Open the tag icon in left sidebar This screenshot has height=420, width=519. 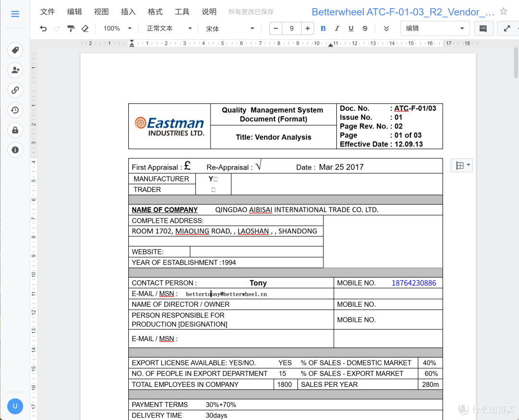[x=15, y=50]
